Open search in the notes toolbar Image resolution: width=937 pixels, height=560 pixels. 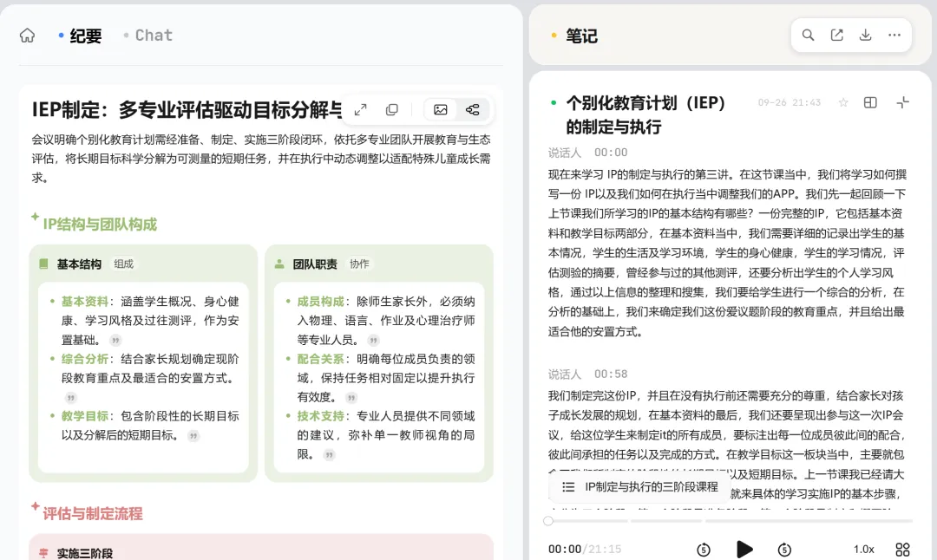tap(808, 36)
